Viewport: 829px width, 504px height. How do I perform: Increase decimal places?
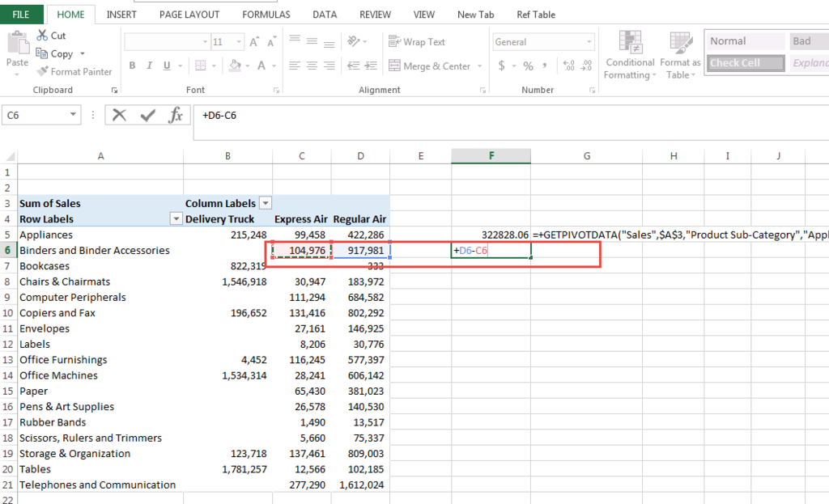pyautogui.click(x=568, y=66)
